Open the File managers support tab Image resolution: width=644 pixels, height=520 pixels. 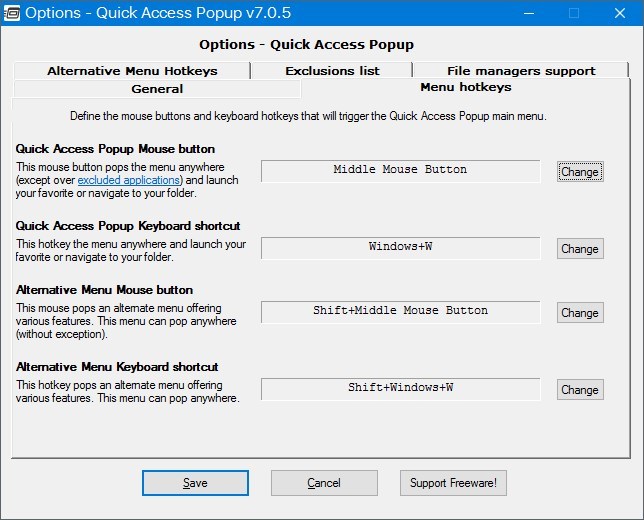point(521,71)
